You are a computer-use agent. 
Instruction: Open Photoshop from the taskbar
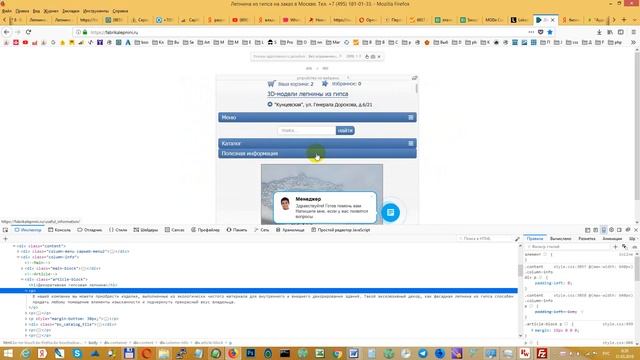point(250,353)
